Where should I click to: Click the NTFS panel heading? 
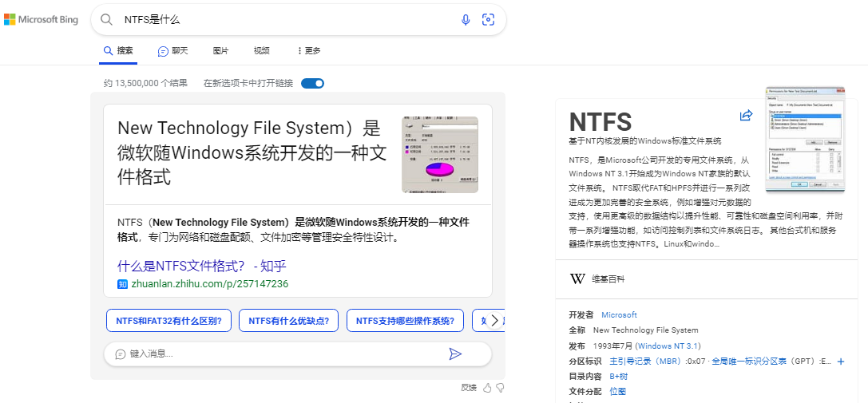(600, 121)
